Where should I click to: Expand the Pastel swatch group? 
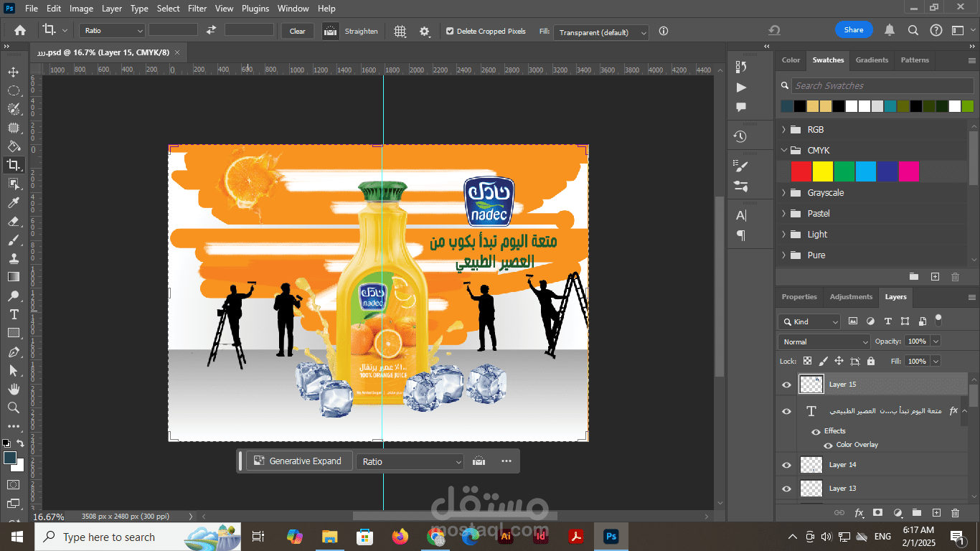click(x=783, y=214)
